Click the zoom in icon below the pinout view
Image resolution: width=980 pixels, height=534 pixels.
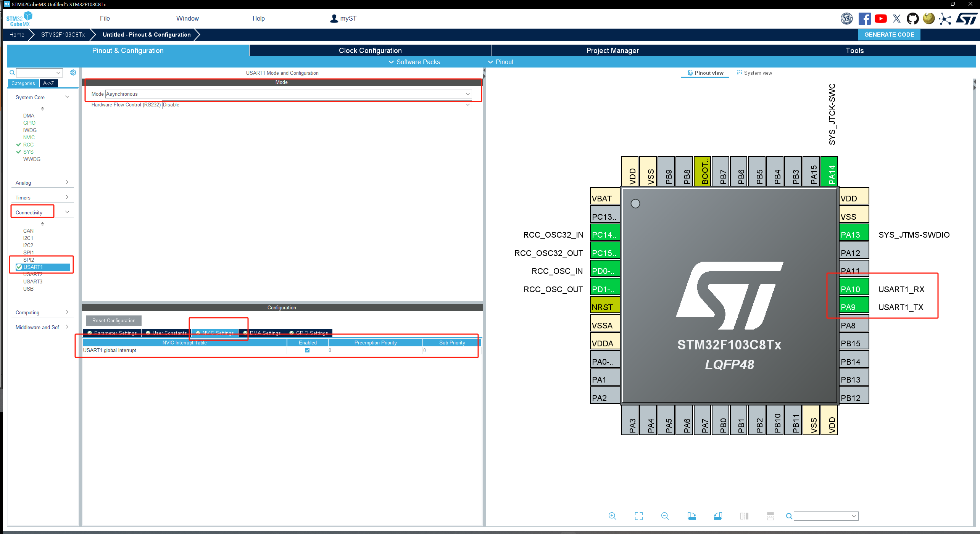tap(612, 516)
